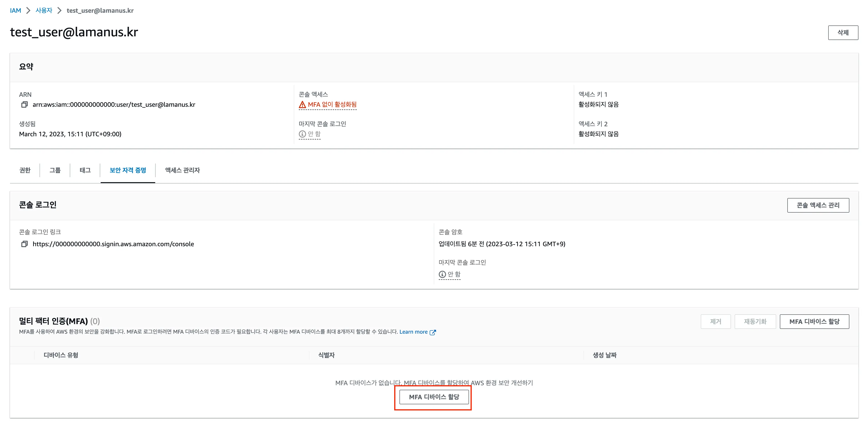Click the 삭제 button to delete the user
Screen dimensions: 868x427
843,33
